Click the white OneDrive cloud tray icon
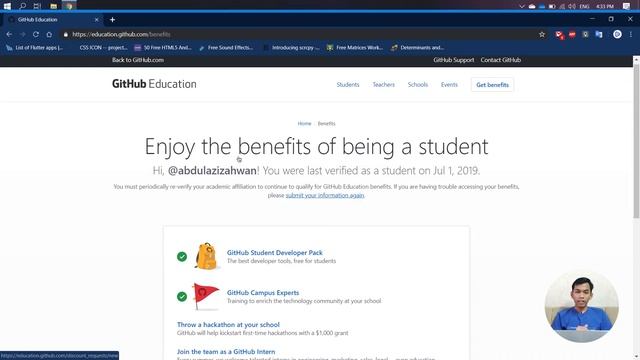 pyautogui.click(x=532, y=6)
